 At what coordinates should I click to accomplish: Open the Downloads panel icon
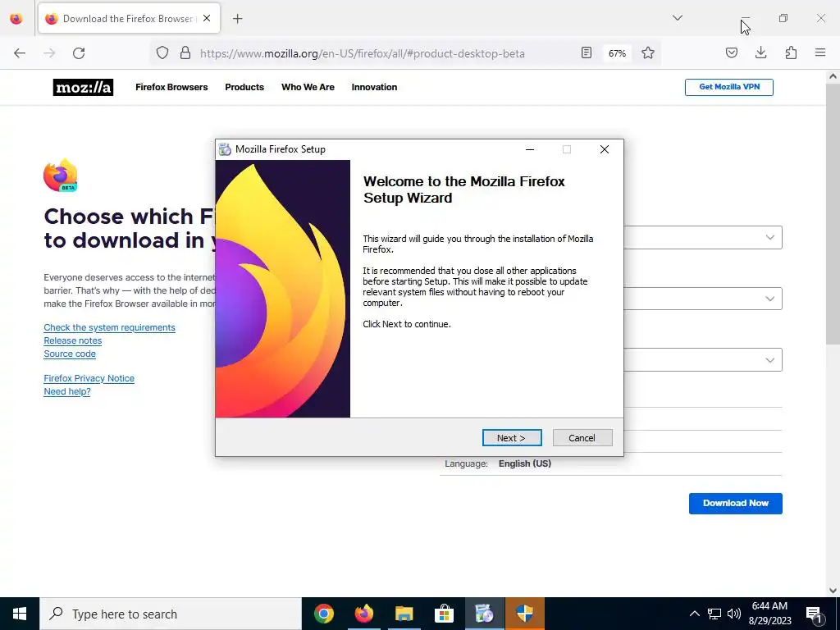pos(760,52)
